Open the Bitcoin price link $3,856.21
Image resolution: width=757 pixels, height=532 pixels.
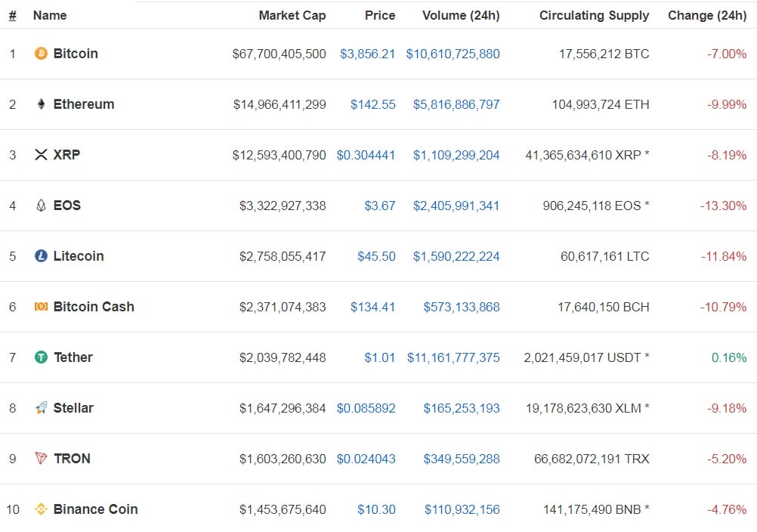(367, 54)
